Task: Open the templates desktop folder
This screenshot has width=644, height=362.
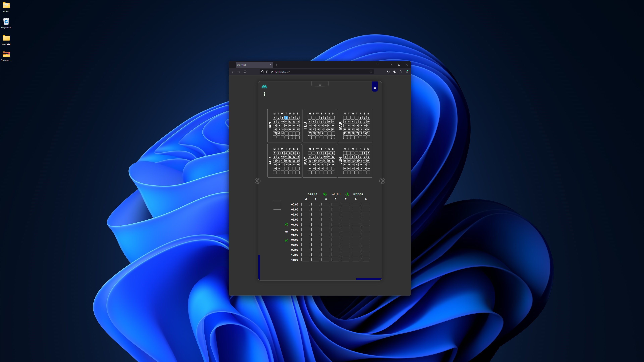Action: click(x=6, y=40)
